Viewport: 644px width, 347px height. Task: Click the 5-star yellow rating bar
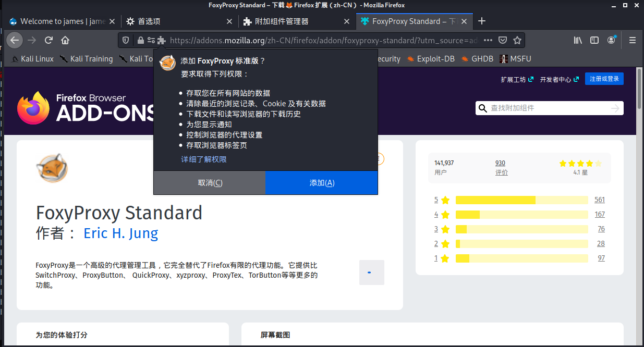[521, 200]
